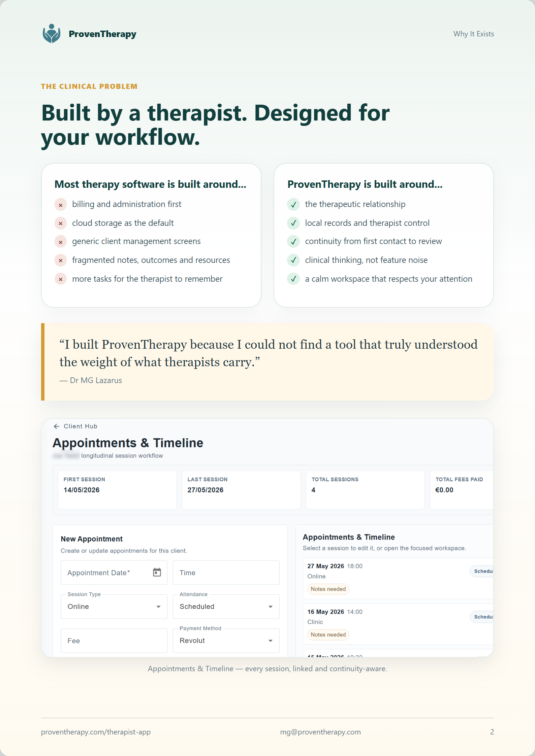Viewport: 535px width, 756px height.
Task: Click the checkmark beside local records
Action: coord(293,223)
